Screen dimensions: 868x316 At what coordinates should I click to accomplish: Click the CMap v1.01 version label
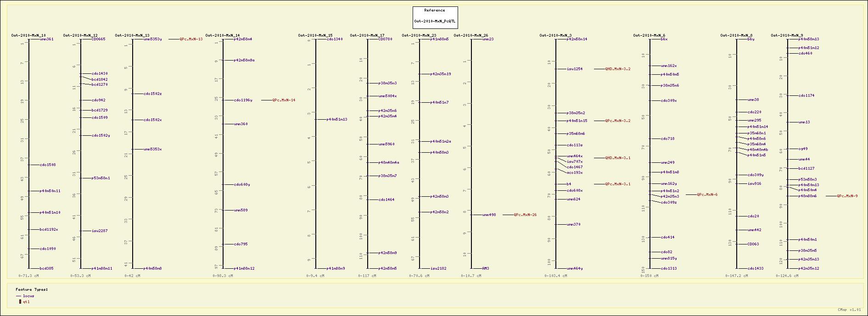tap(848, 310)
